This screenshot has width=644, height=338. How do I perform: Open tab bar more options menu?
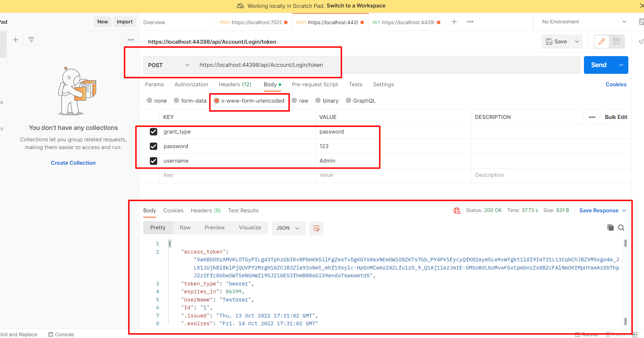(x=470, y=22)
